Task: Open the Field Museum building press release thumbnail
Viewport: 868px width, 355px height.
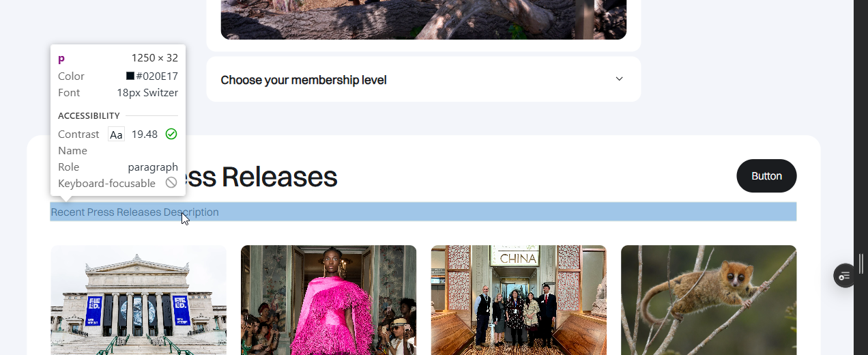Action: [139, 300]
